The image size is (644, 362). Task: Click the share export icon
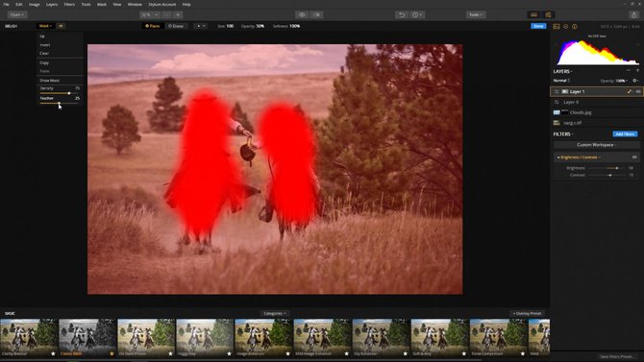pyautogui.click(x=633, y=14)
